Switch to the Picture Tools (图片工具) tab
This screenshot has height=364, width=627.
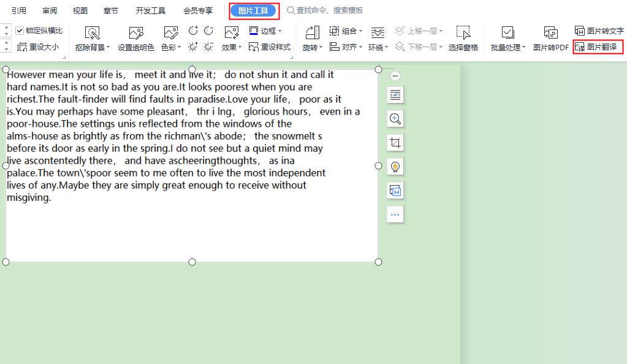tap(253, 10)
